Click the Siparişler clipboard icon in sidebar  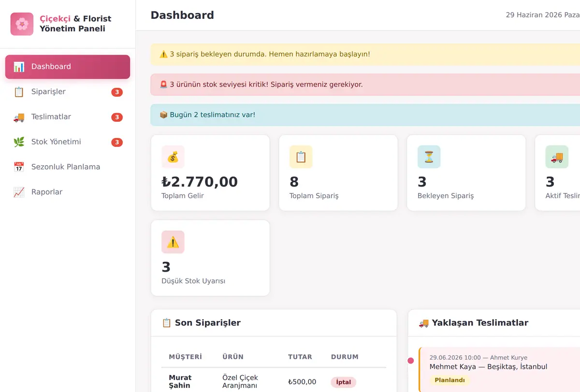point(19,92)
